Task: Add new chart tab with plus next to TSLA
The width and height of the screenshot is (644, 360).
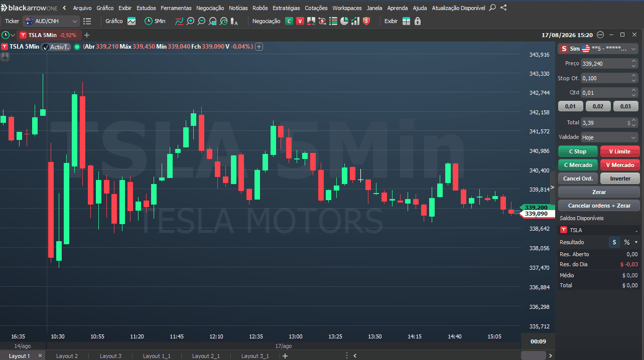Action: [x=87, y=35]
